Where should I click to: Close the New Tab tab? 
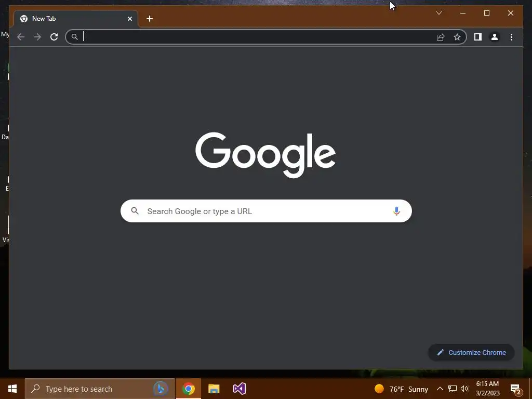tap(129, 19)
